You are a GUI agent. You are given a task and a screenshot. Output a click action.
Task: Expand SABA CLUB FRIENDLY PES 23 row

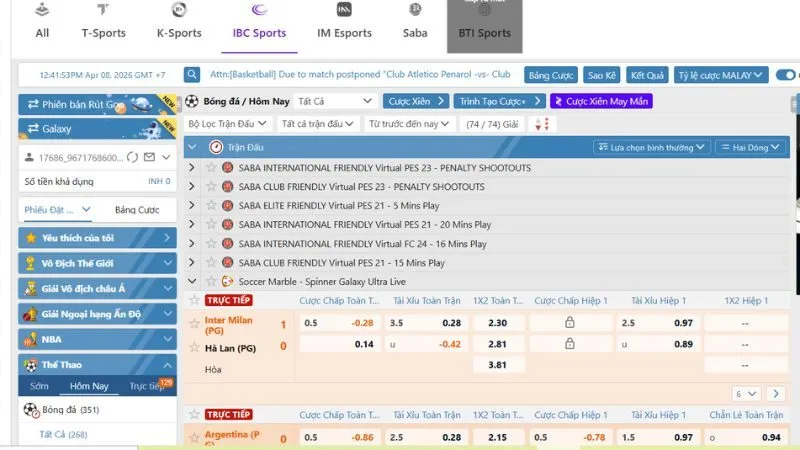tap(191, 186)
